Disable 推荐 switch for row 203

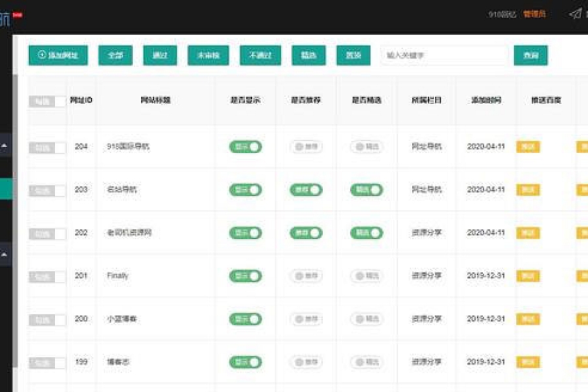tap(306, 190)
